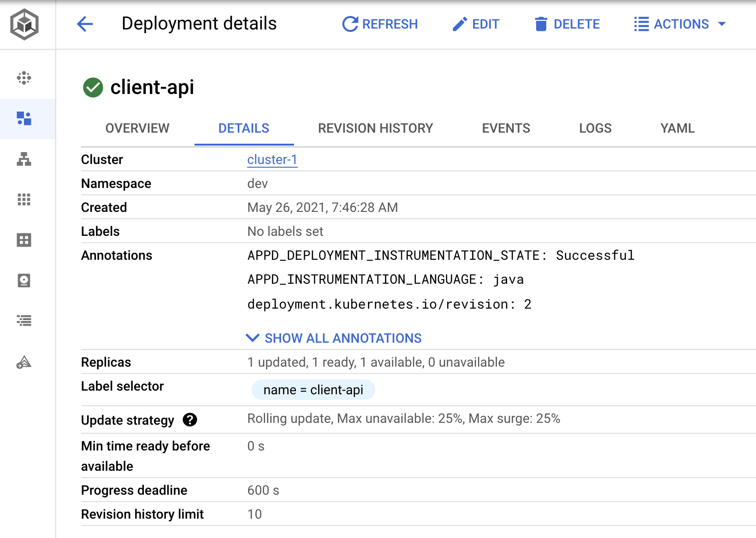Switch to the Revision History tab

[x=375, y=128]
